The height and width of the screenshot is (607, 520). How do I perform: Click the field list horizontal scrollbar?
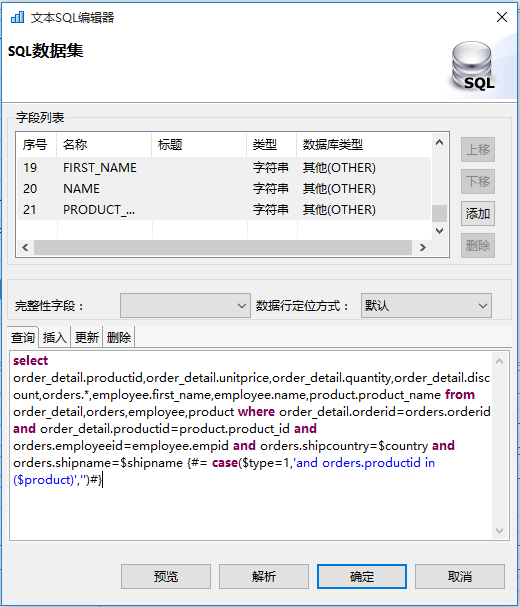[223, 248]
